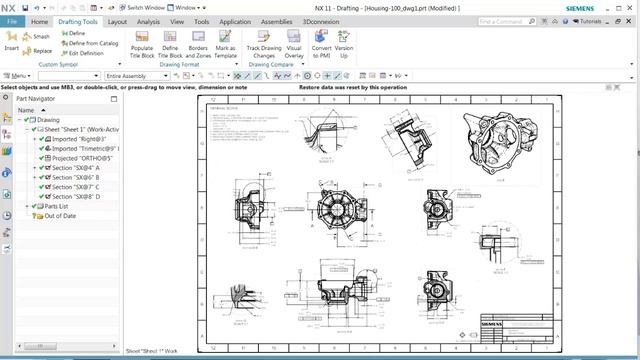Toggle checkmark of Section "SX@7" C
Viewport: 640px width, 360px height.
pos(41,187)
